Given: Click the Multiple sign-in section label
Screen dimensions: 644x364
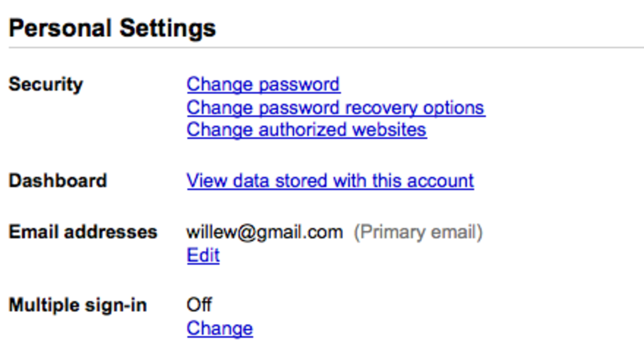Looking at the screenshot, I should tap(78, 305).
